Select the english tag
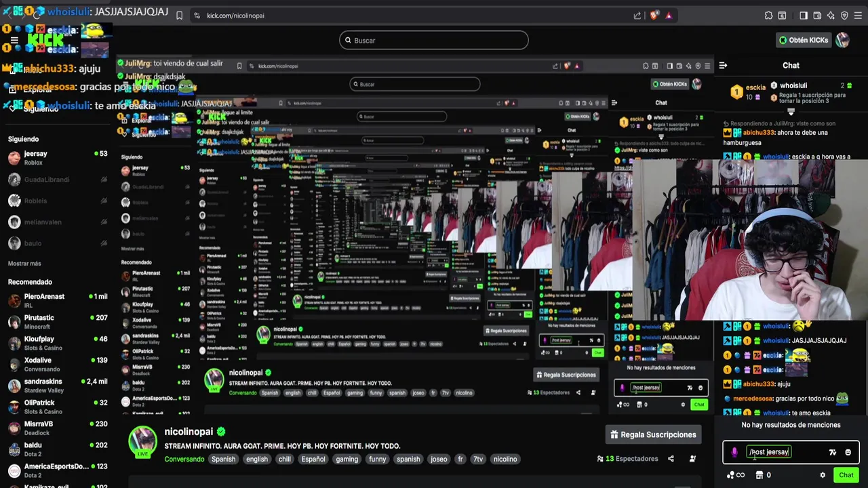868x488 pixels. coord(257,459)
